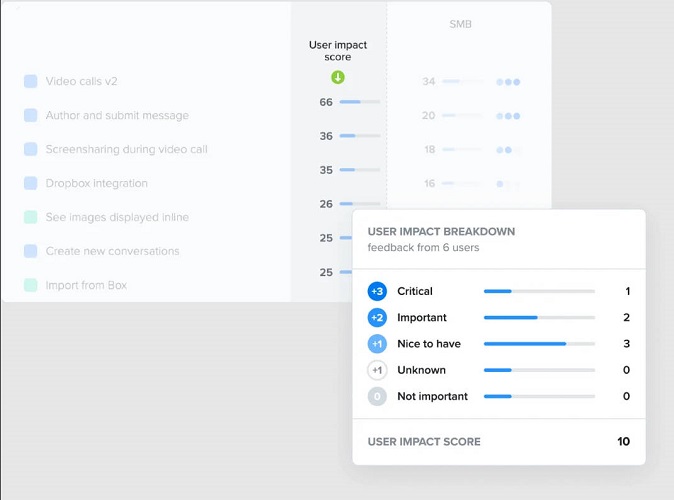This screenshot has height=500, width=674.
Task: Select the Screensharing during video call feature
Action: click(126, 150)
